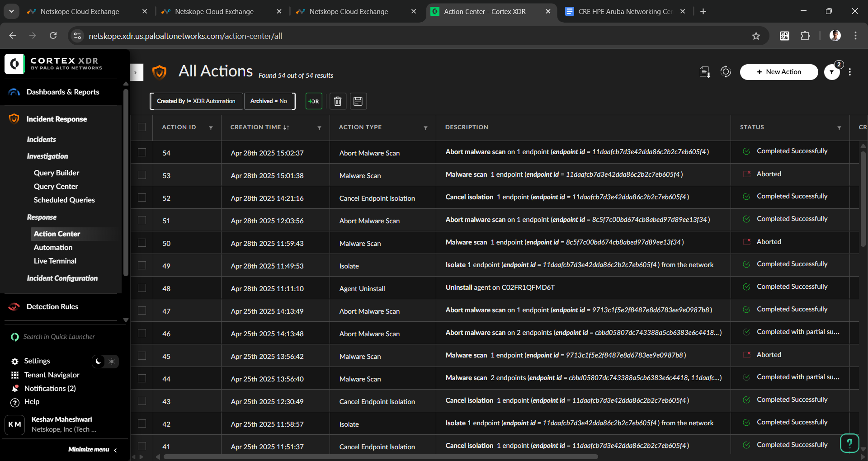This screenshot has height=461, width=868.
Task: Open Incident Configuration in sidebar
Action: click(62, 278)
